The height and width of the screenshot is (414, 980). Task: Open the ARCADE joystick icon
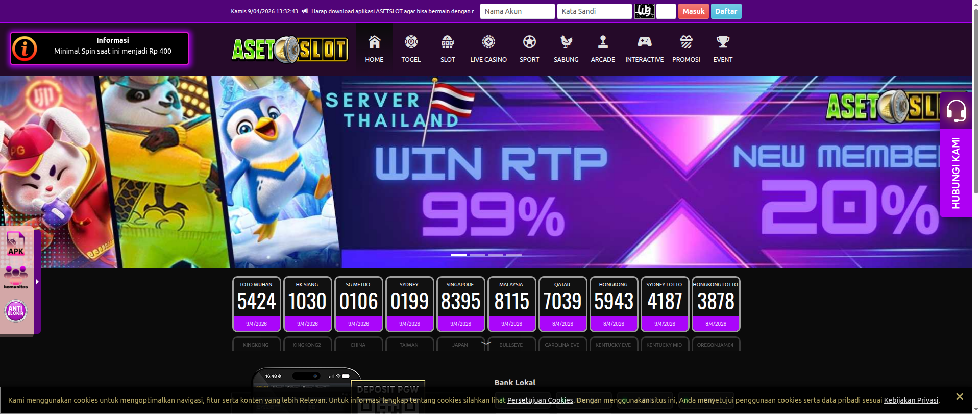603,42
